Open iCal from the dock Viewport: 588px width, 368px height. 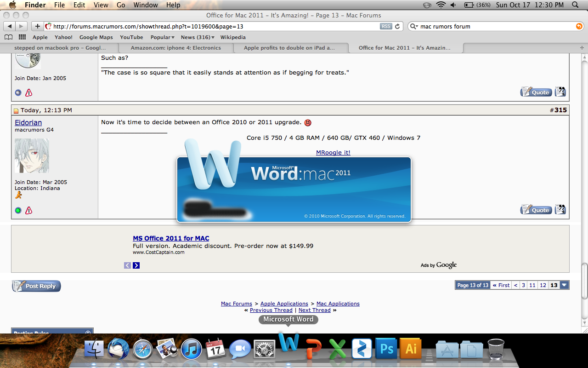click(215, 349)
